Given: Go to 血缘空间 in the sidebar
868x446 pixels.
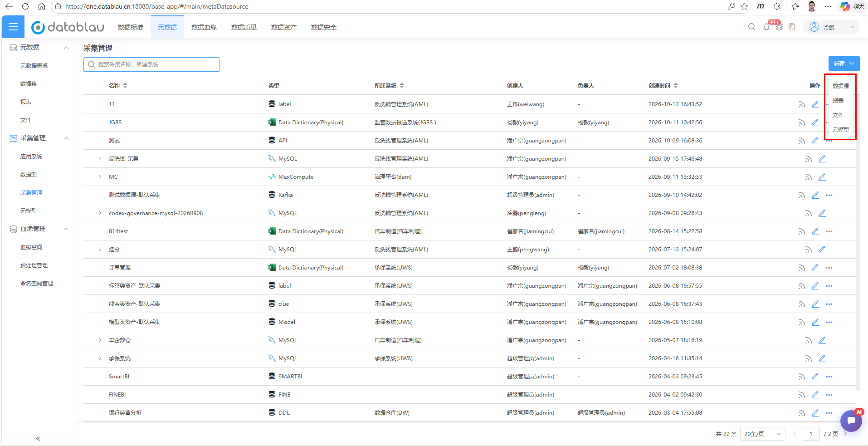Looking at the screenshot, I should (31, 247).
